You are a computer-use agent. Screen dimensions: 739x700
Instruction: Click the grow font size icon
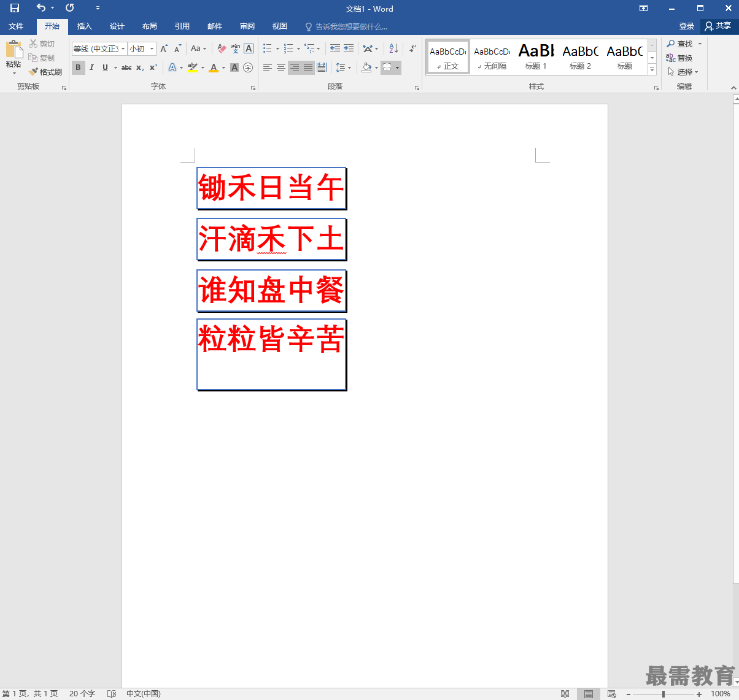[164, 48]
